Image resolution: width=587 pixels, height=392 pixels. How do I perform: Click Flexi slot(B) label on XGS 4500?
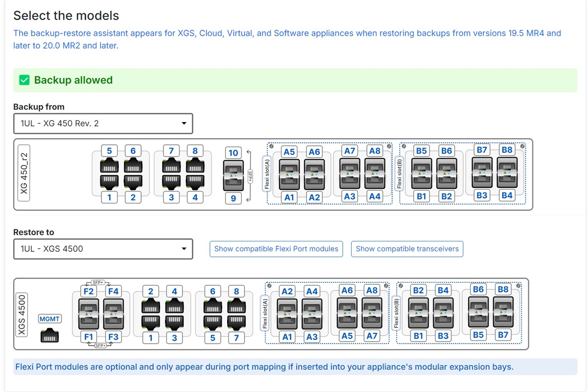point(396,314)
